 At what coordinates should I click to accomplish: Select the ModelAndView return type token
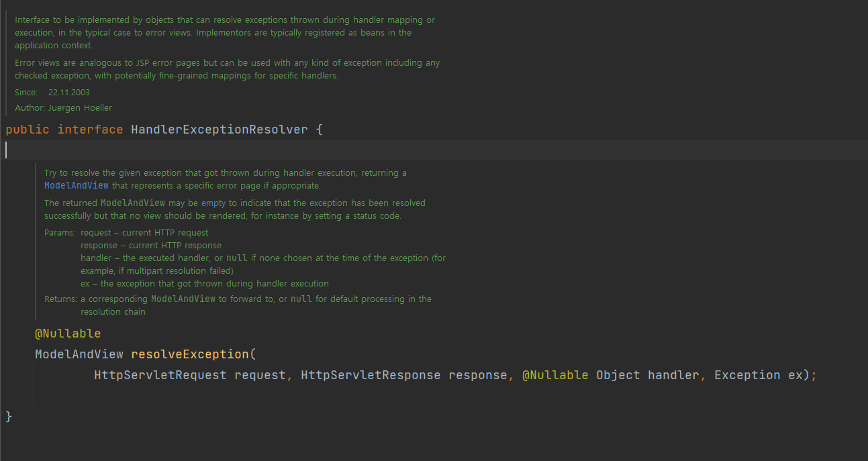tap(79, 354)
